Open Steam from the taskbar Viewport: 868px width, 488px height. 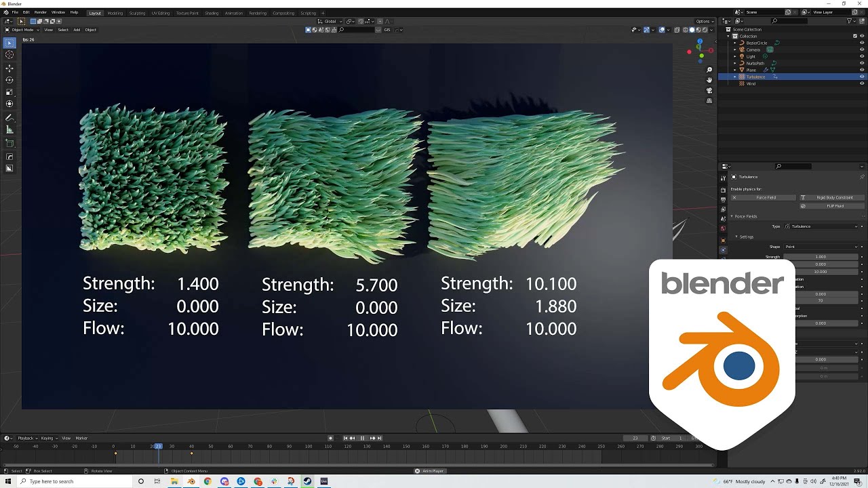pyautogui.click(x=307, y=481)
